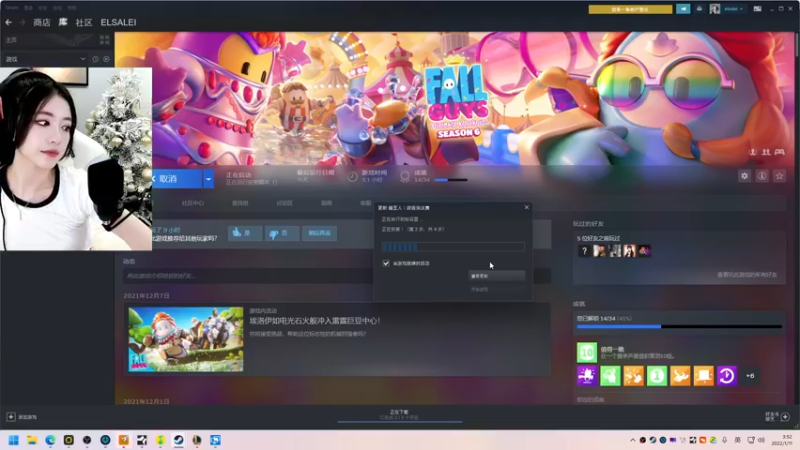This screenshot has height=450, width=800.
Task: Close the update dialog with X
Action: coord(527,207)
